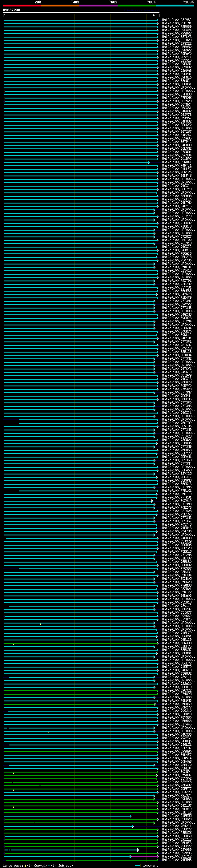Select the UniRef100_Q8H8S1 label
The height and width of the screenshot is (868, 197).
pyautogui.click(x=177, y=84)
